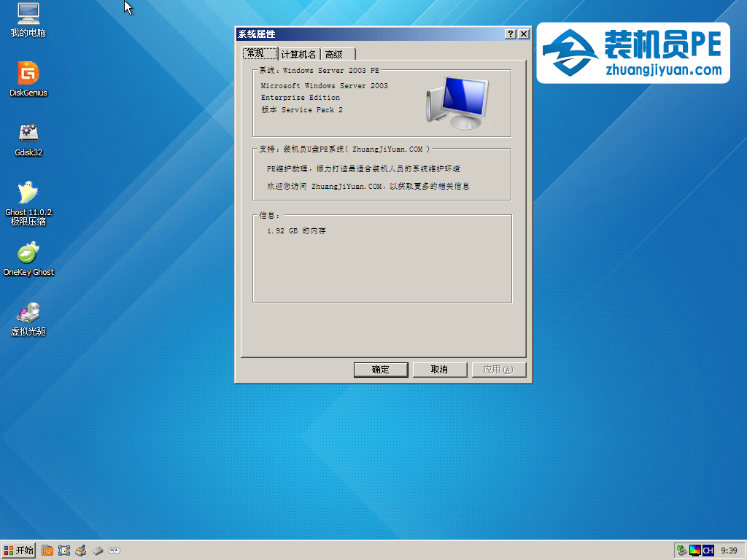This screenshot has height=560, width=747.
Task: Launch the screenshot editor quick-launch icon
Action: [64, 551]
